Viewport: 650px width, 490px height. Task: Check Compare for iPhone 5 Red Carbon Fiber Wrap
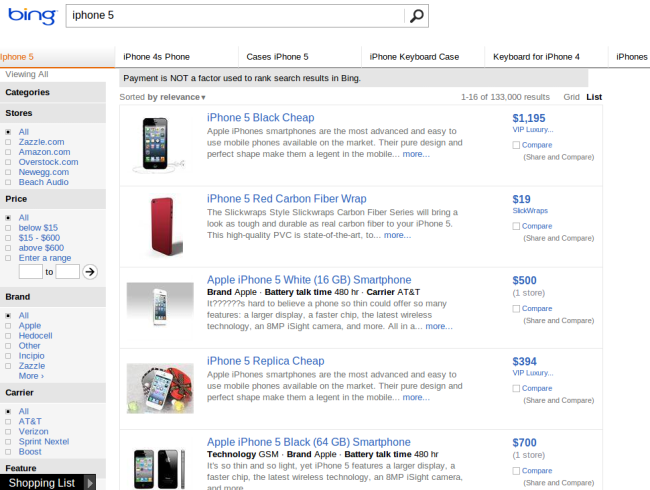point(516,226)
